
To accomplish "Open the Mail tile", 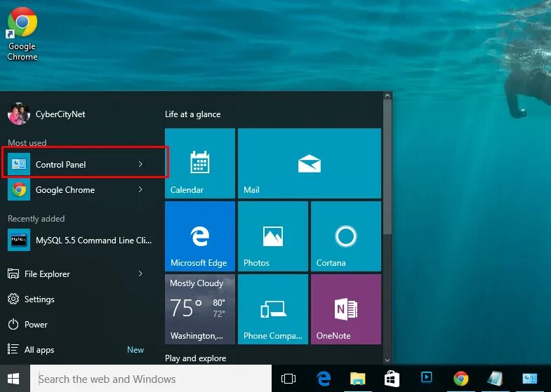I will coord(310,163).
